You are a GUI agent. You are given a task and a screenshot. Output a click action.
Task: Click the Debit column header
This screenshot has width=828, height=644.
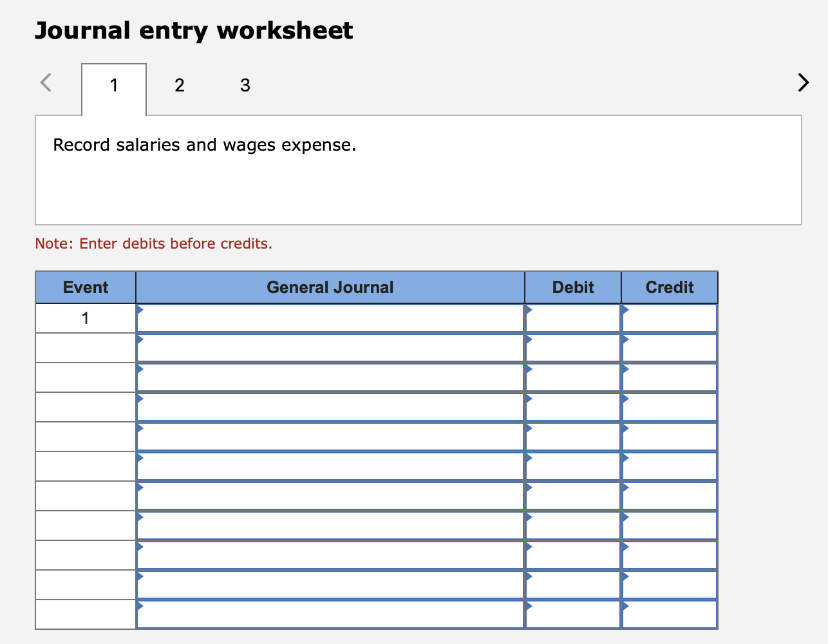point(573,287)
